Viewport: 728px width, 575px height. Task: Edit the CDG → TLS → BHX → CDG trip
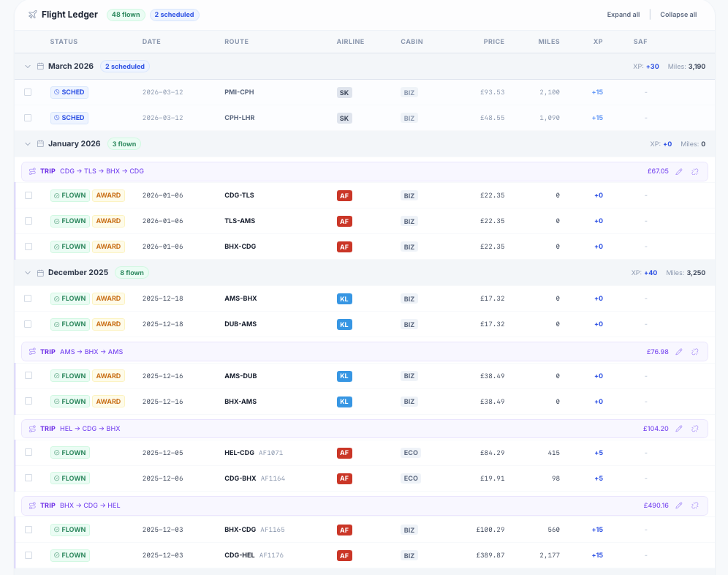[679, 171]
